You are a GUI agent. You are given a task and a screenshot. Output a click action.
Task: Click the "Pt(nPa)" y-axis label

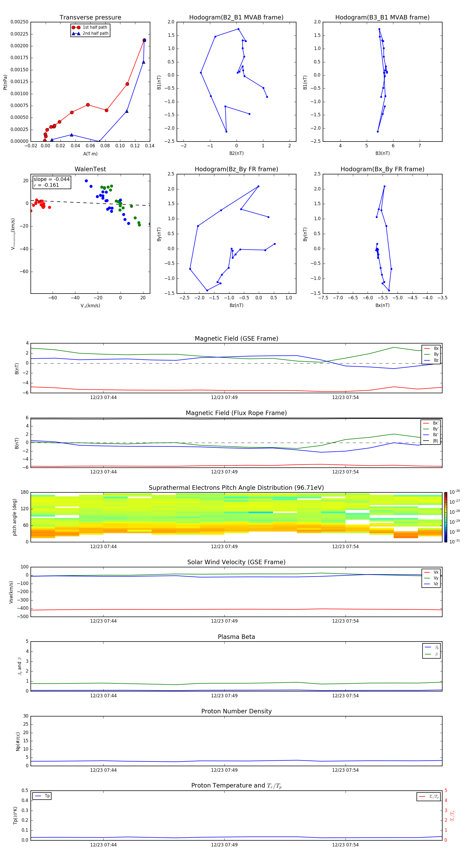point(5,82)
